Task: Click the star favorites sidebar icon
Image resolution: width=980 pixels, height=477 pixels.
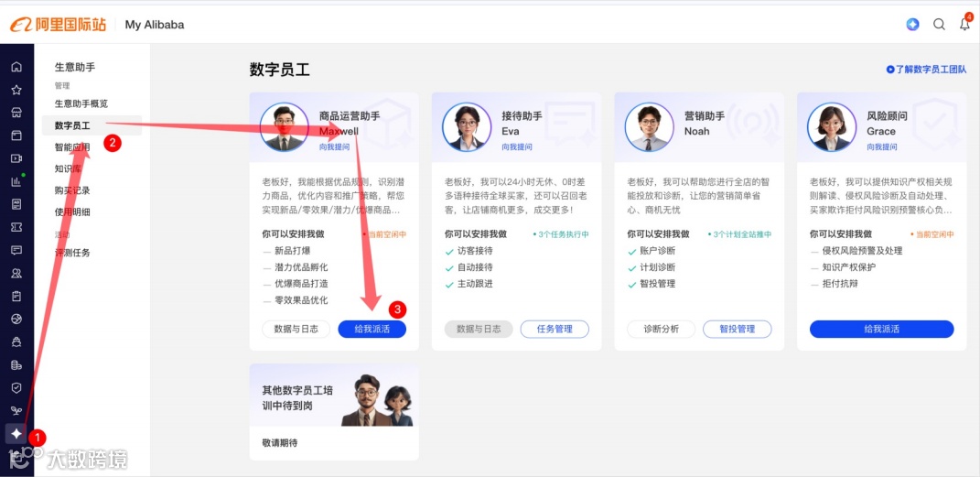Action: [16, 90]
